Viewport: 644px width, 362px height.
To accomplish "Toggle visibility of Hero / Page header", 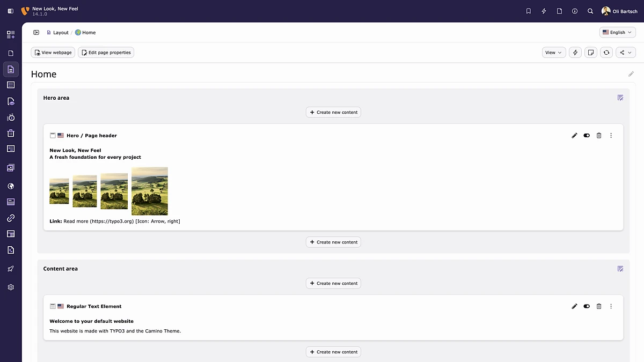I will coord(587,136).
